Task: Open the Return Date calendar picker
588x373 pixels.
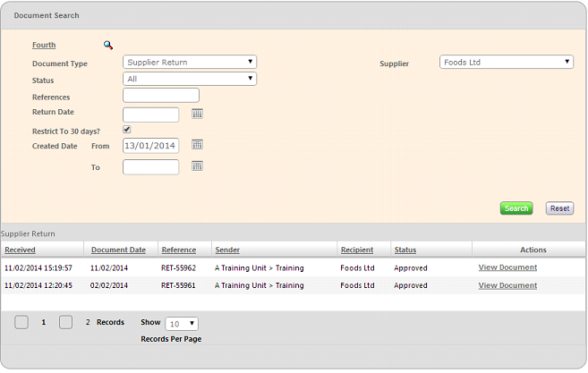Action: coord(198,114)
